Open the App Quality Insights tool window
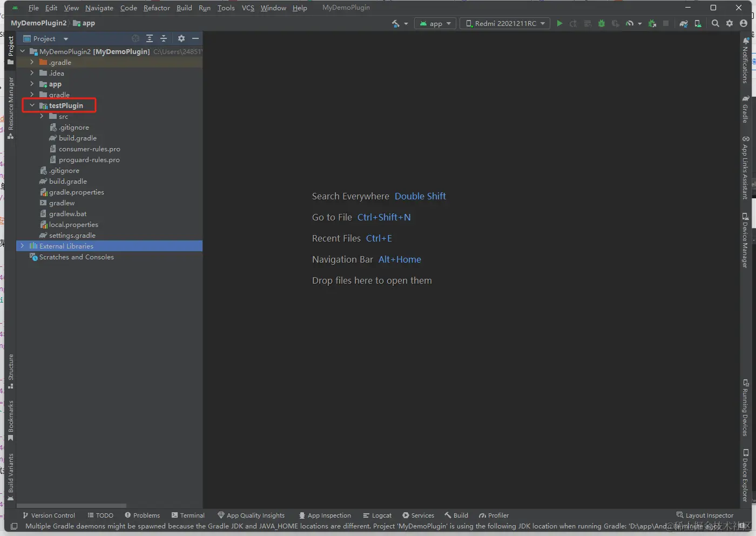Screen dimensions: 756x536 point(251,515)
